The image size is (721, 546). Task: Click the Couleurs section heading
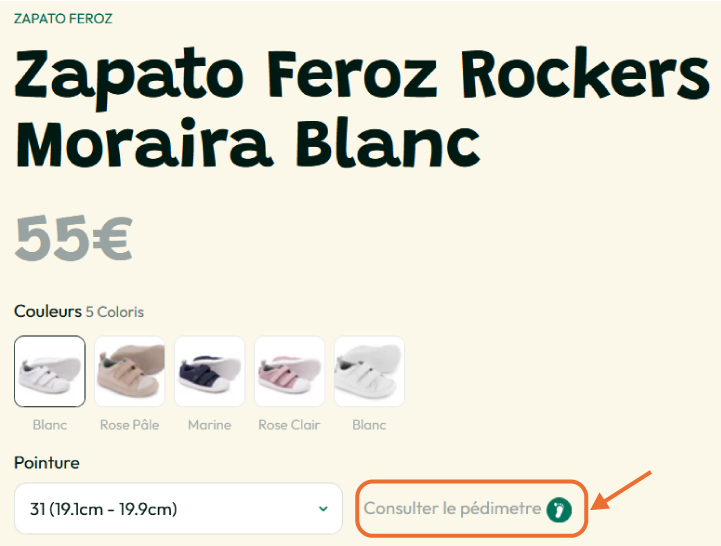pos(48,311)
